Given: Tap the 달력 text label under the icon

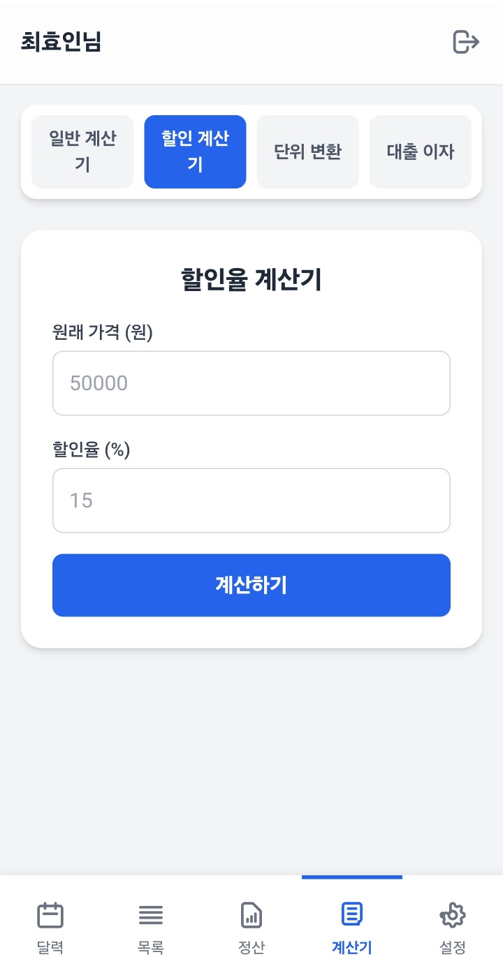Looking at the screenshot, I should (x=50, y=947).
